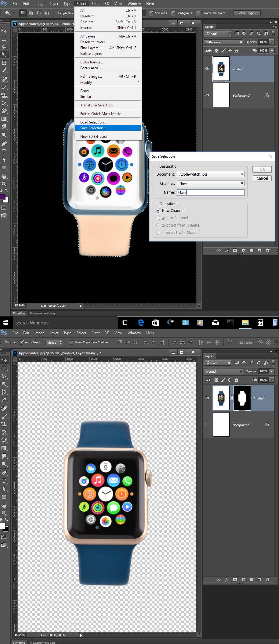Hide the Product layer in bottom Layers panel
279x644 pixels.
coord(207,398)
